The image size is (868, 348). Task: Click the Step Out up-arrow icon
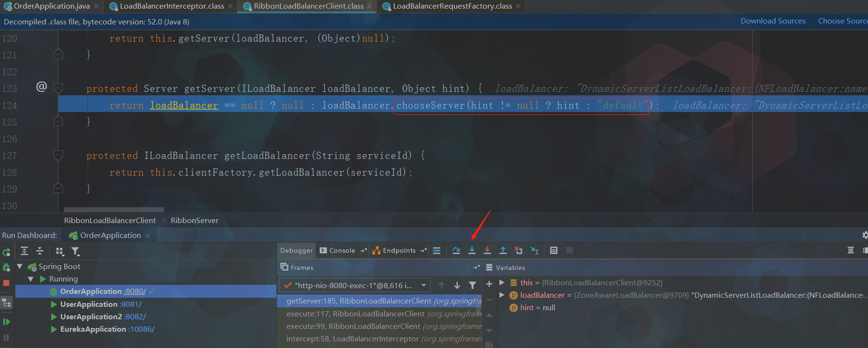503,250
